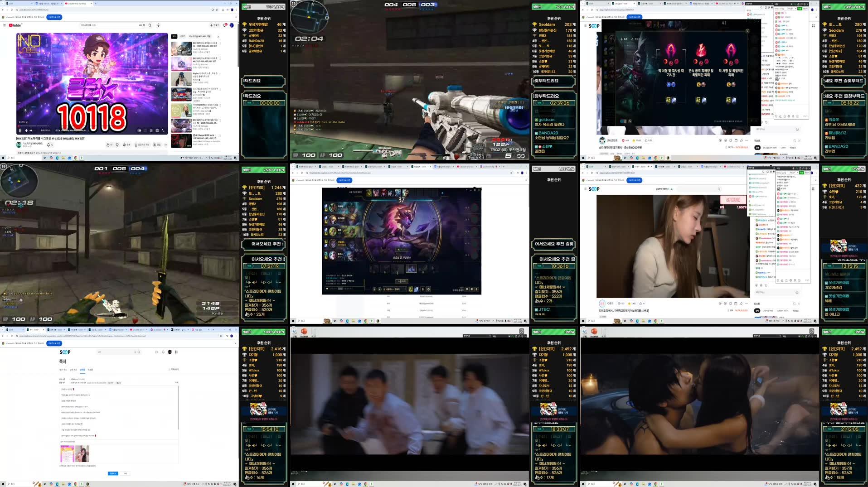
Task: Toggle YouTube autoplay switch in player
Action: [x=139, y=130]
